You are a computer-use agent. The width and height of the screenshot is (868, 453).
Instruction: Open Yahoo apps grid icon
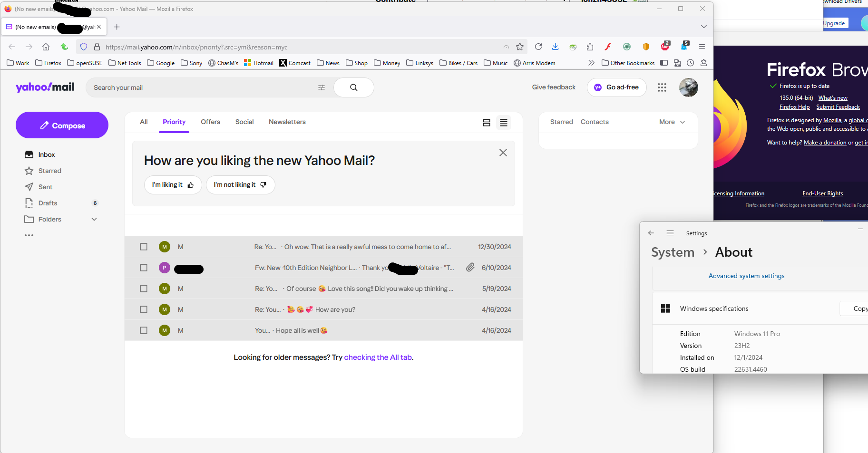662,87
